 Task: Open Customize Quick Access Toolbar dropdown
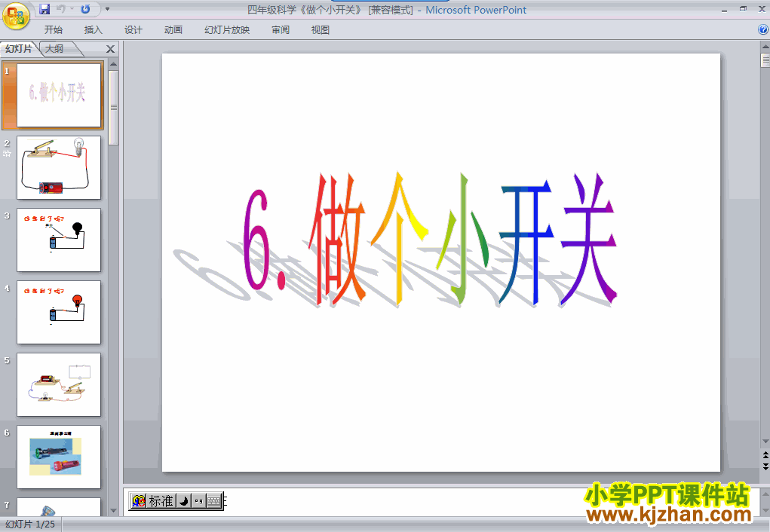pyautogui.click(x=108, y=9)
